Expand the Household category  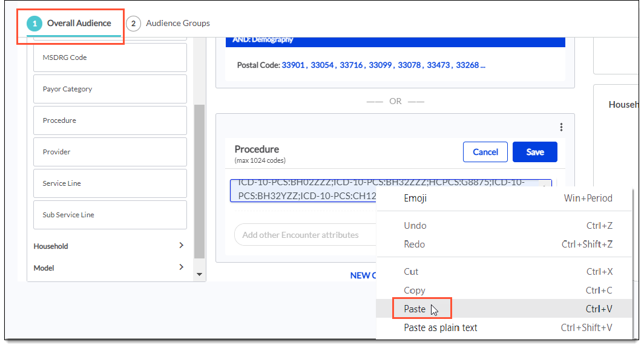click(x=181, y=246)
